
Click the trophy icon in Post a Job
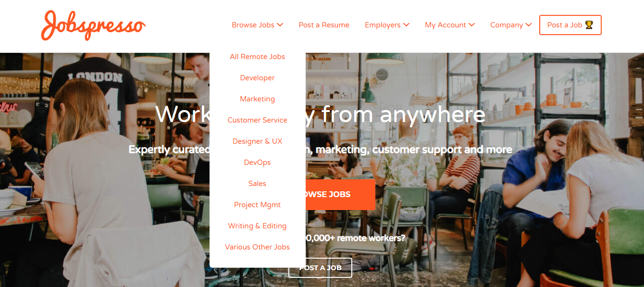589,25
